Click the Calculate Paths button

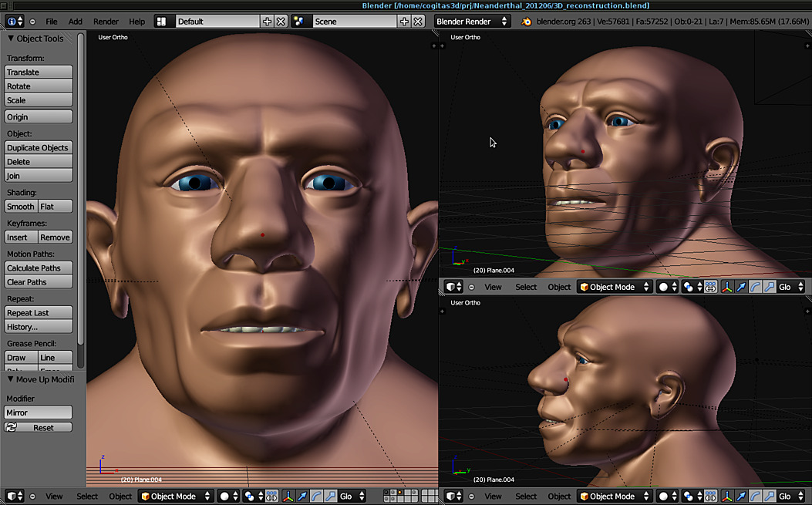point(37,268)
